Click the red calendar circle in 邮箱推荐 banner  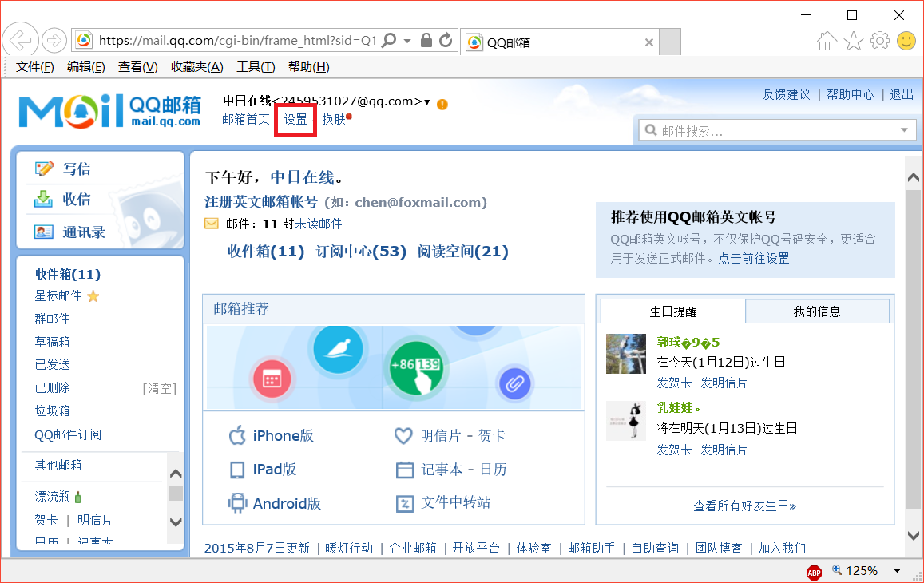pyautogui.click(x=272, y=379)
